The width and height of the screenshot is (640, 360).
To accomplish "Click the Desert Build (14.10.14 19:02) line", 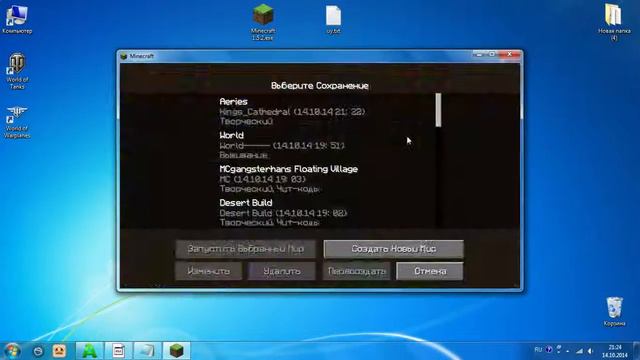I will (283, 213).
